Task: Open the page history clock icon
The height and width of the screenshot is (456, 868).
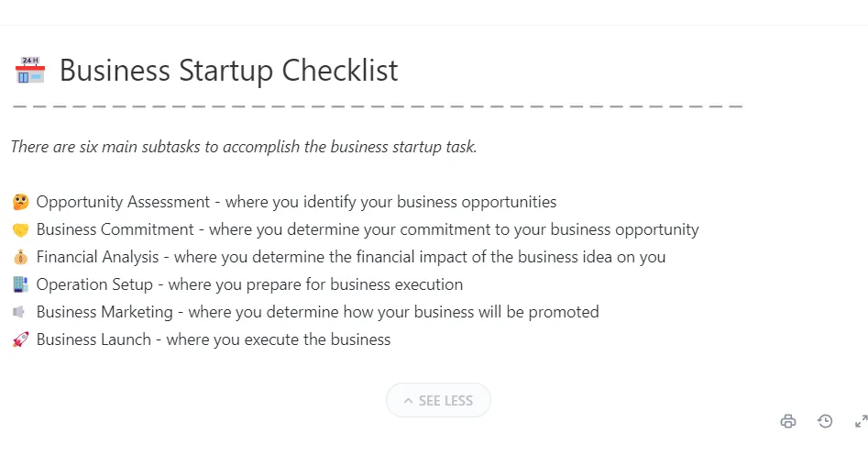Action: (825, 421)
